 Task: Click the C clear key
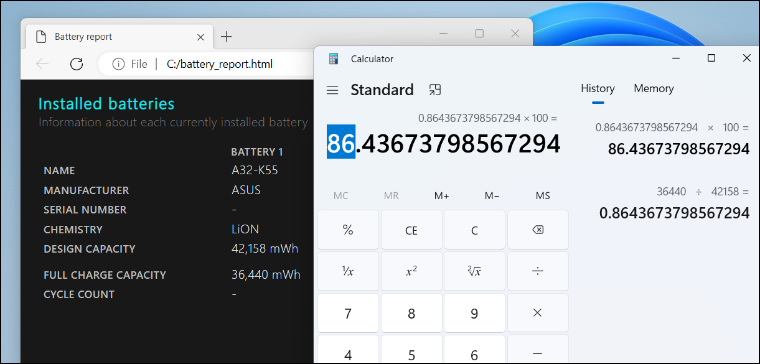click(475, 230)
